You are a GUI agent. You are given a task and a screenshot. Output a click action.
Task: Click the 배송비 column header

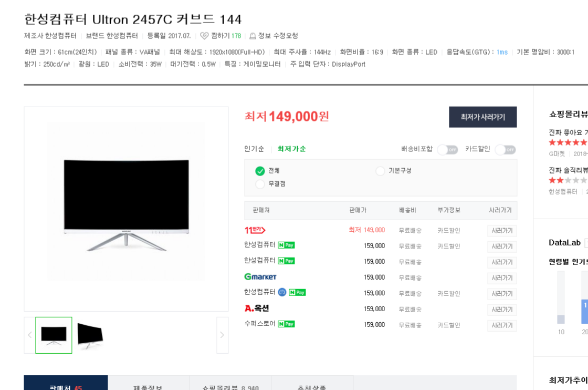click(407, 210)
